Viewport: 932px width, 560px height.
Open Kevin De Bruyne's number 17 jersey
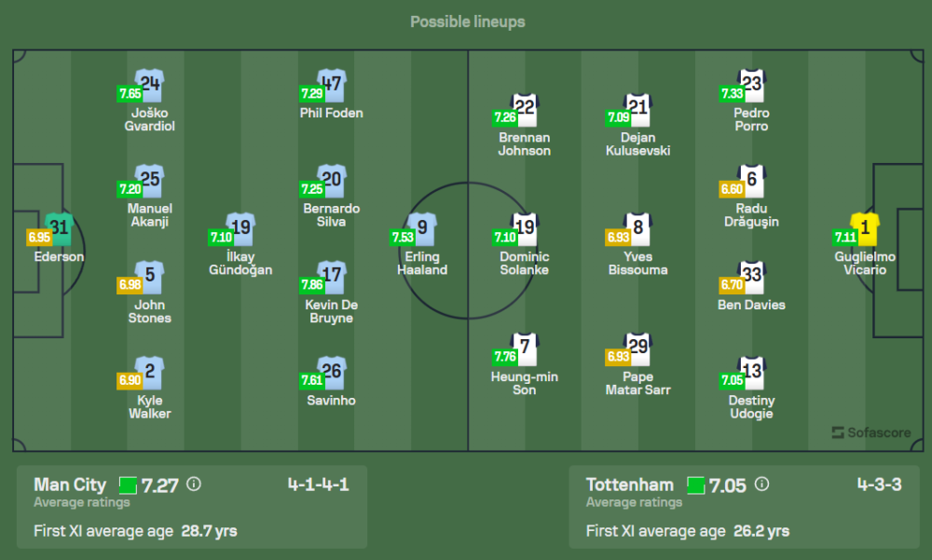pos(332,277)
